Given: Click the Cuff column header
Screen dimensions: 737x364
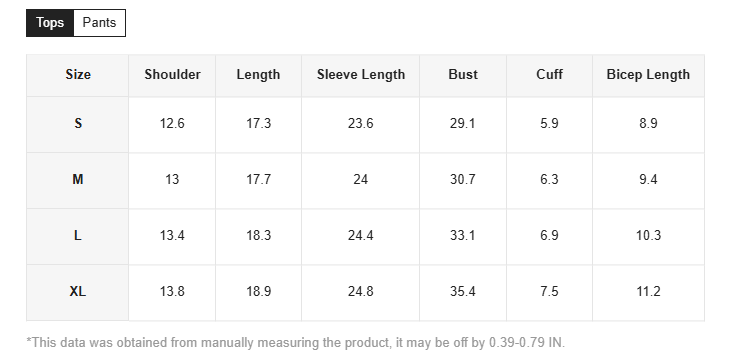Looking at the screenshot, I should (549, 75).
